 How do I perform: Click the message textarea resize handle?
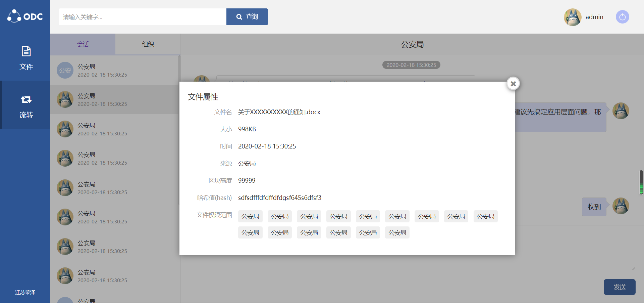coord(633,268)
